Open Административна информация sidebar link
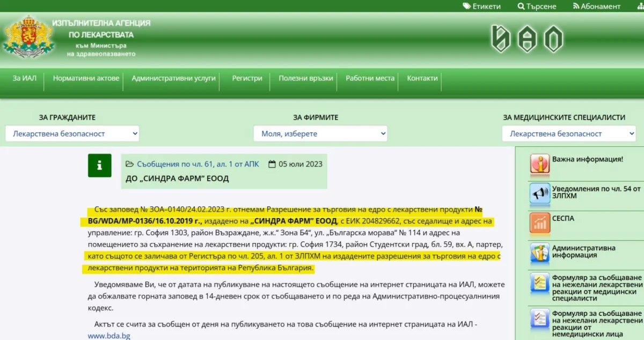Viewport: 644px width, 340px height. 584,252
